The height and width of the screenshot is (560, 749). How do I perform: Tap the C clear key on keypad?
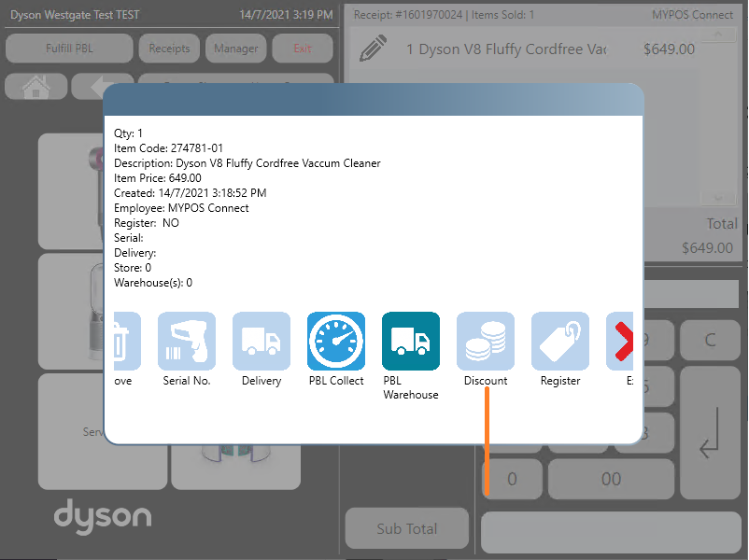711,340
